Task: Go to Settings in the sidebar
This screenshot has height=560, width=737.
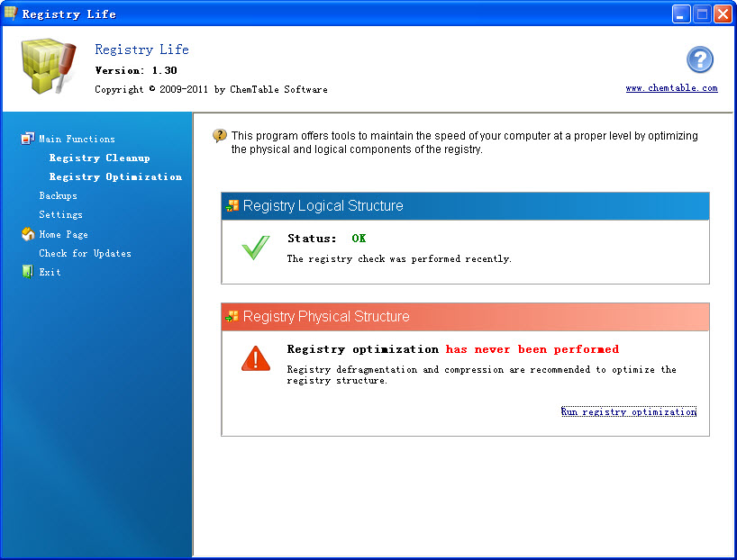Action: coord(60,214)
